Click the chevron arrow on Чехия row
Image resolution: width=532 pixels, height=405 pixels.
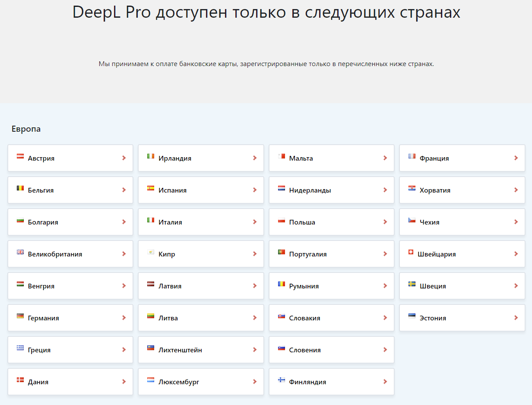[x=516, y=222]
